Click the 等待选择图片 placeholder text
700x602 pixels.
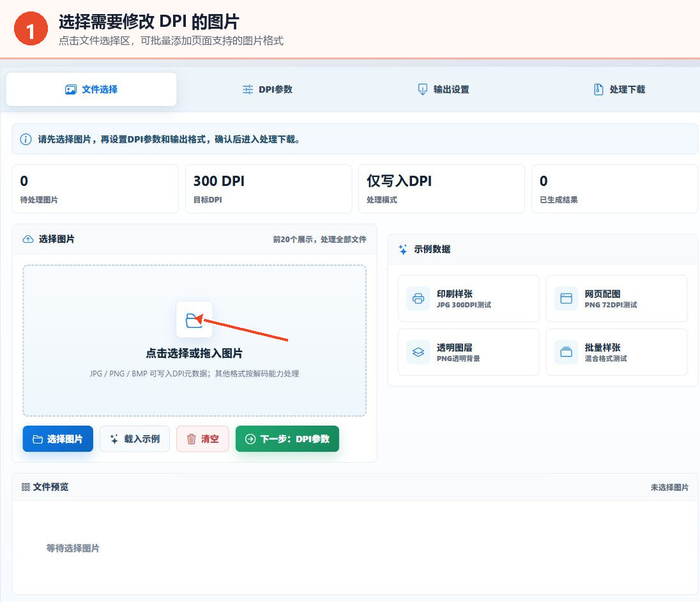click(x=73, y=548)
